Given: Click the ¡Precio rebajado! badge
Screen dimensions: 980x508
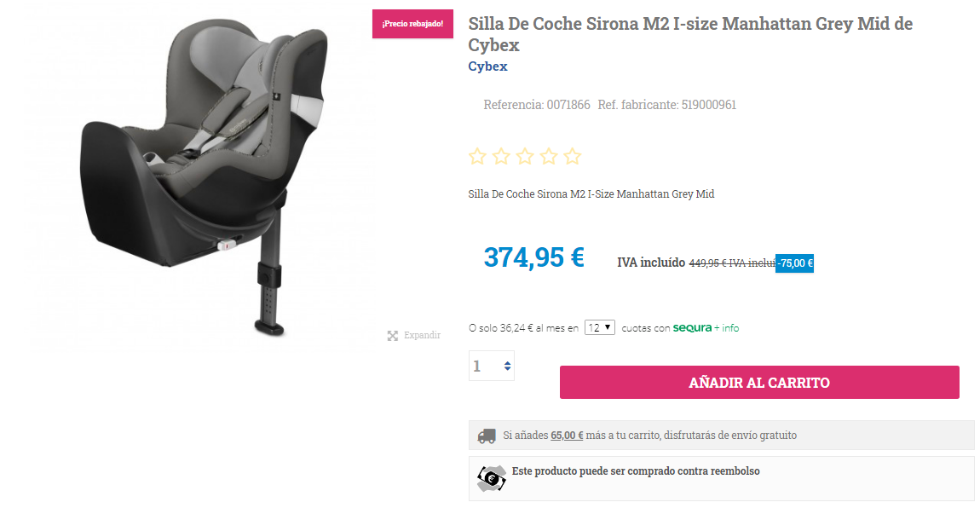Looking at the screenshot, I should (x=412, y=24).
